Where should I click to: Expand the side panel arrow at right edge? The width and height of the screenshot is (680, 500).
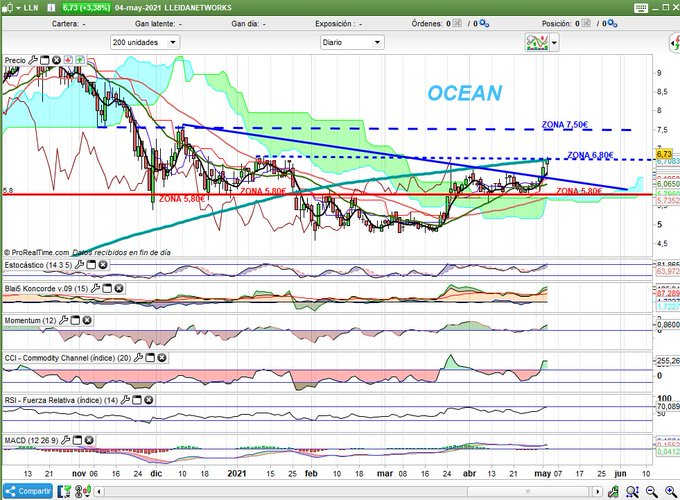click(x=675, y=43)
